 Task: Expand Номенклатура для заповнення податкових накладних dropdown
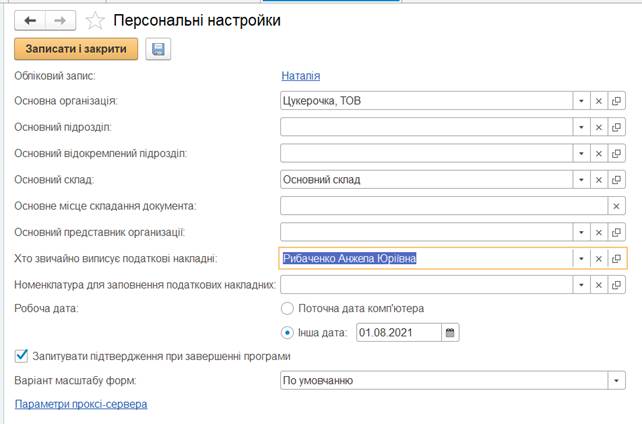(579, 285)
